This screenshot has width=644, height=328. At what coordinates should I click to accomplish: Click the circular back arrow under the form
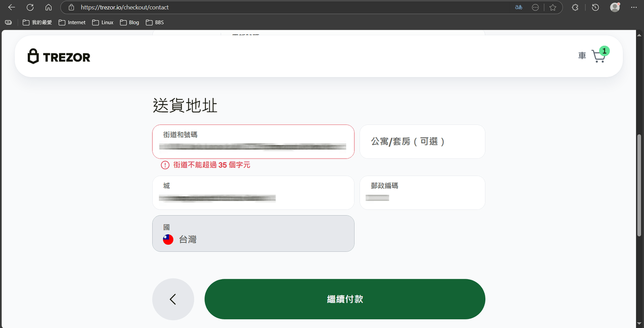click(173, 299)
